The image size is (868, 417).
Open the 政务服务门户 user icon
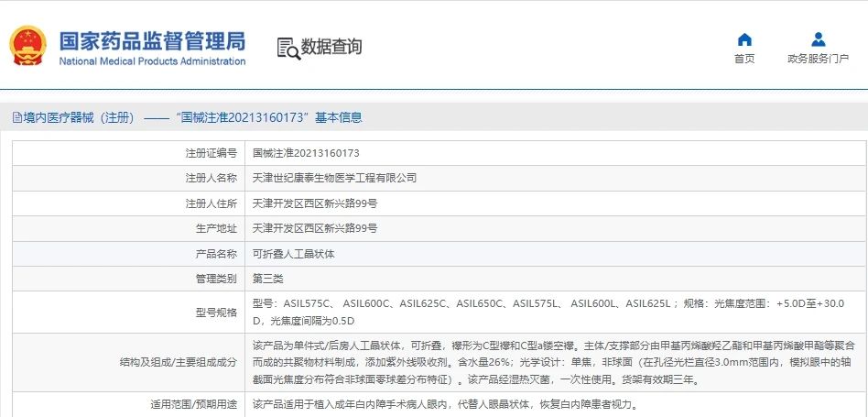819,40
